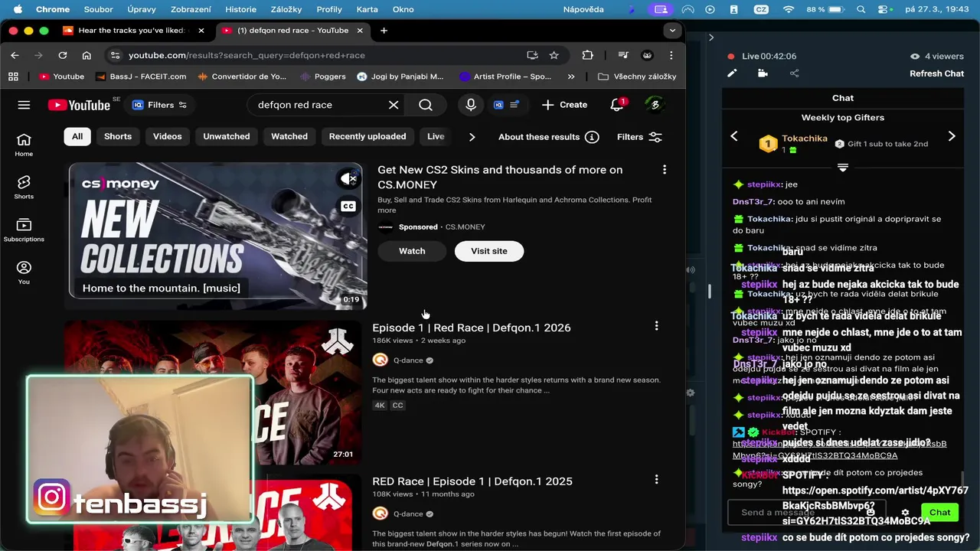Image resolution: width=980 pixels, height=551 pixels.
Task: Open the Historie menu in macOS menu bar
Action: point(241,9)
